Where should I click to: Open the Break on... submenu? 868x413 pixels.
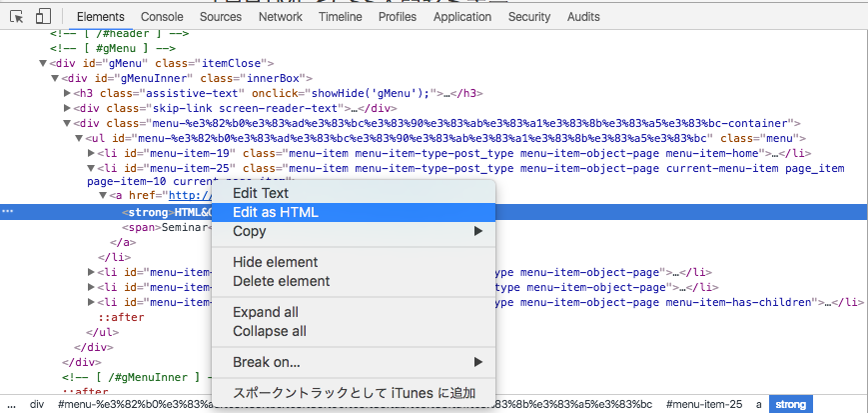tap(354, 363)
